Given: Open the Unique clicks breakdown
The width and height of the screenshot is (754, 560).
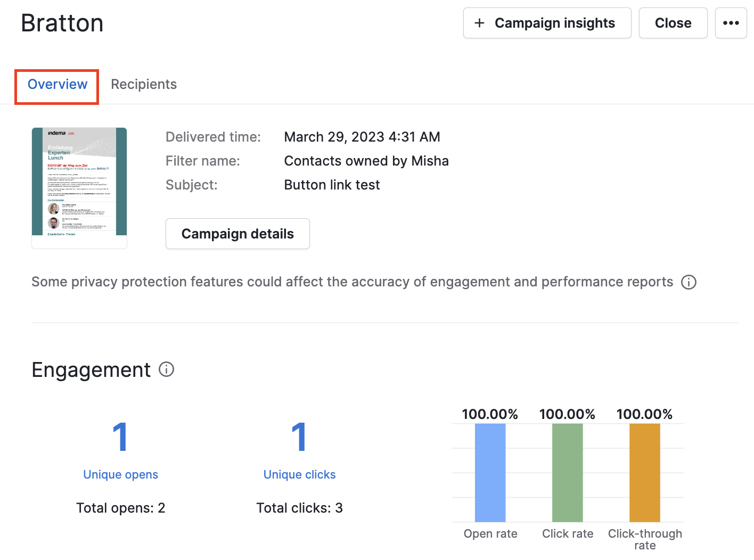Looking at the screenshot, I should click(299, 474).
